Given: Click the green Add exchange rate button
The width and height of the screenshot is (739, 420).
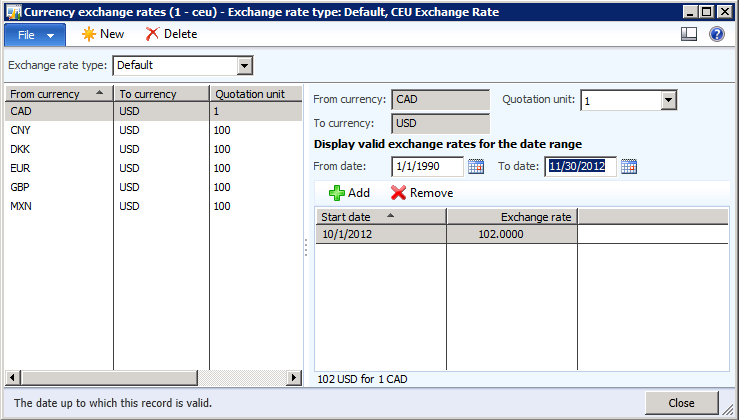Looking at the screenshot, I should (349, 193).
